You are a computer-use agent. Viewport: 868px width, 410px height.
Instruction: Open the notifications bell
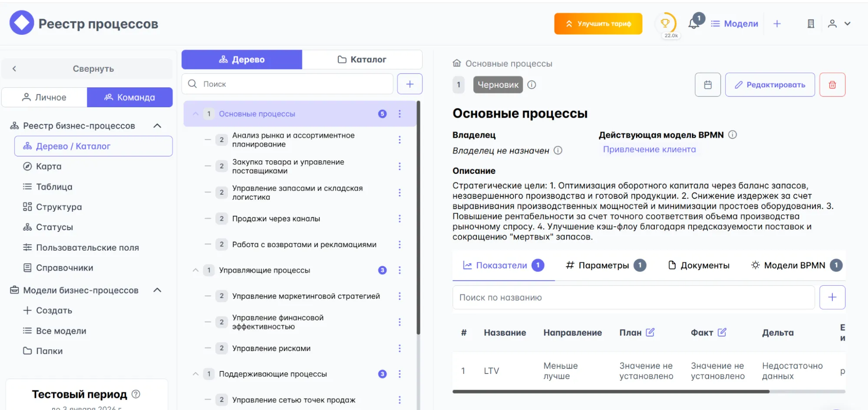tap(693, 23)
